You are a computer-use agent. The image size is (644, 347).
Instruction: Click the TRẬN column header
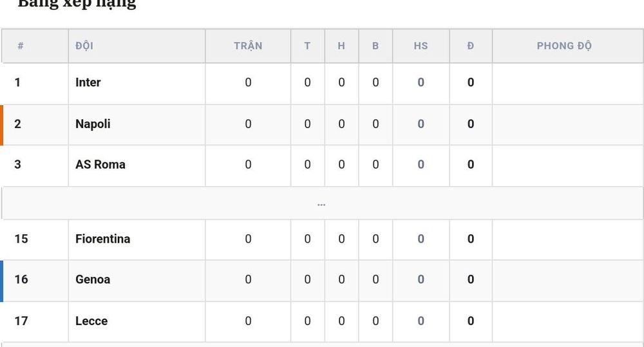248,46
